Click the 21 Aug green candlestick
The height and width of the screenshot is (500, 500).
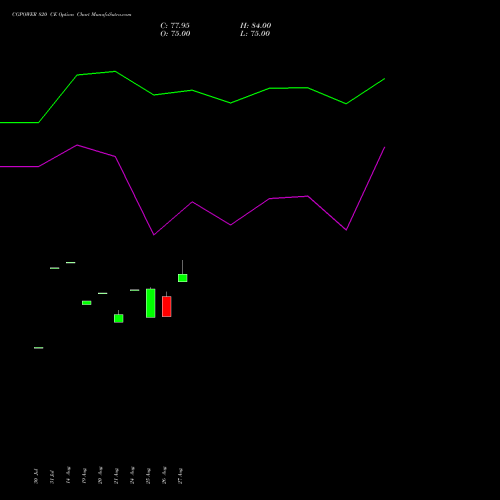coord(118,318)
